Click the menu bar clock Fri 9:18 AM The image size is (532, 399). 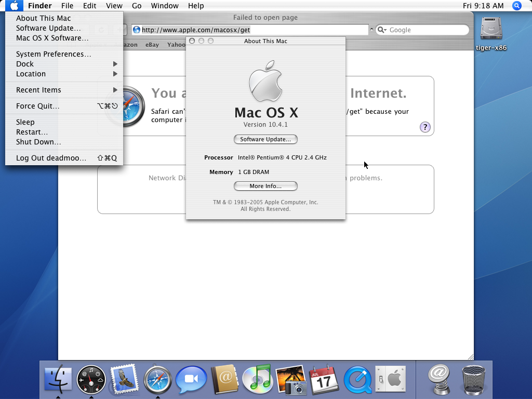pyautogui.click(x=483, y=6)
